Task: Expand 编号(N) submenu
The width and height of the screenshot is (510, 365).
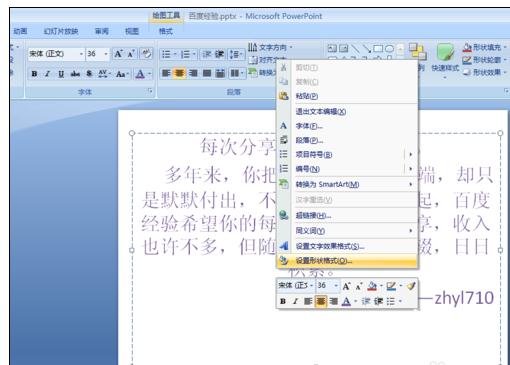Action: click(347, 169)
